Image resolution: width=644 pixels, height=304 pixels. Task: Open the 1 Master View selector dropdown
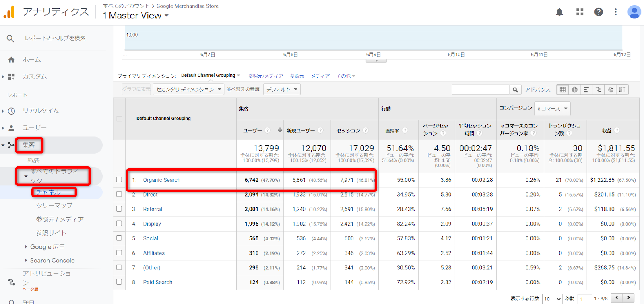[136, 16]
